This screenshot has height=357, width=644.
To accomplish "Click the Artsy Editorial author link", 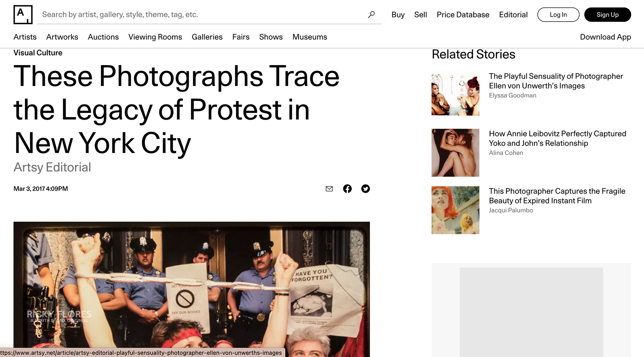I will pyautogui.click(x=52, y=167).
